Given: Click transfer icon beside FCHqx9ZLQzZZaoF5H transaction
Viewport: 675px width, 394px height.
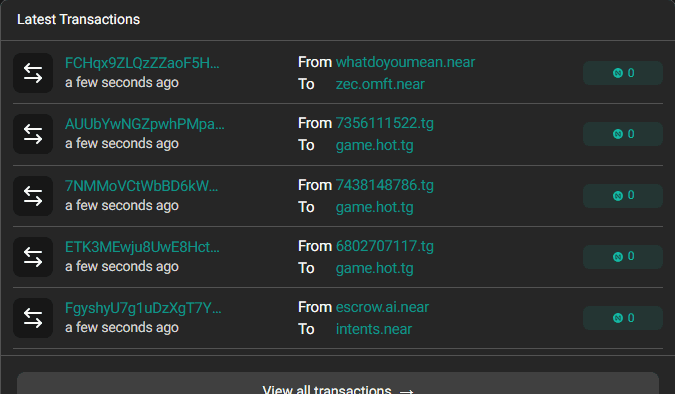Looking at the screenshot, I should click(x=33, y=73).
